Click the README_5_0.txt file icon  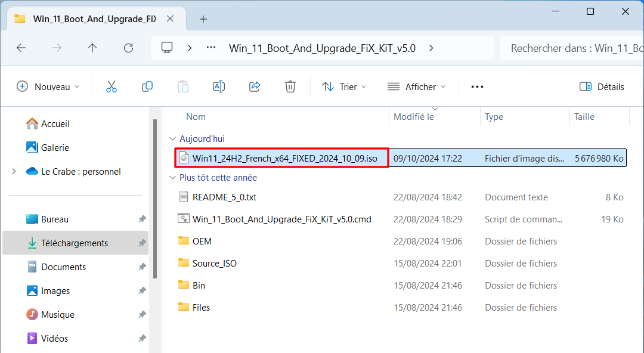tap(184, 196)
